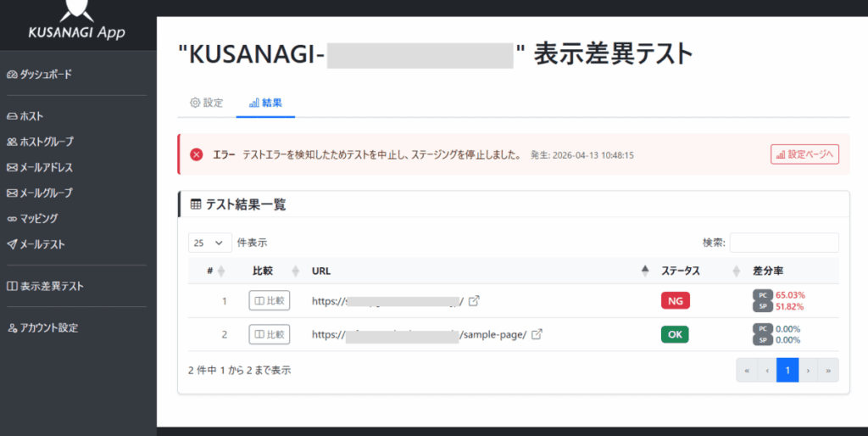868x436 pixels.
Task: Go to ホスト in the sidebar
Action: click(25, 116)
